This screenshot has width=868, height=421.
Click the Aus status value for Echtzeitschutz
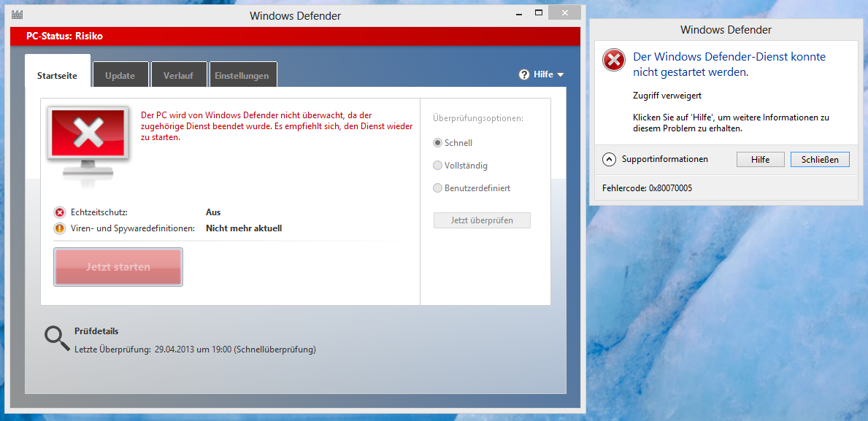coord(213,212)
